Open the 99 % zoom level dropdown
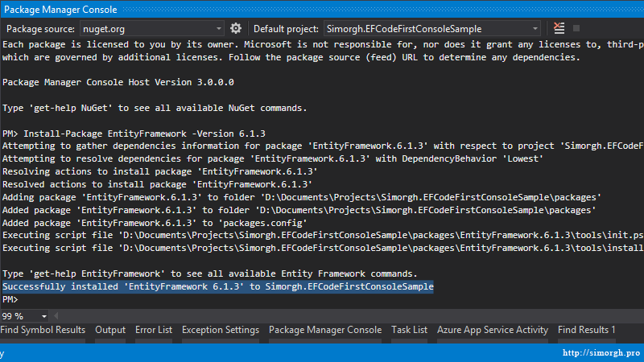This screenshot has width=644, height=362. [43, 316]
